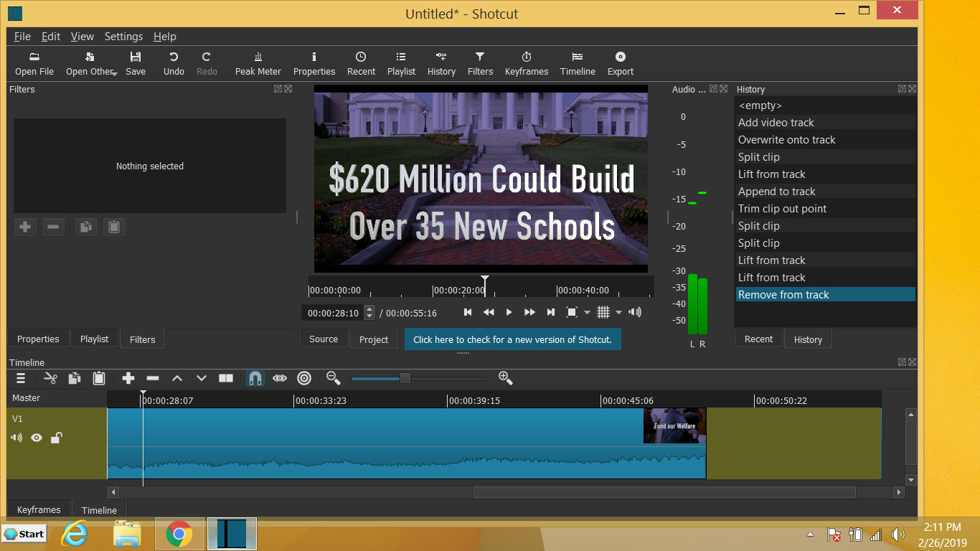This screenshot has width=980, height=551.
Task: Paste filters in the Filters panel
Action: [x=114, y=227]
